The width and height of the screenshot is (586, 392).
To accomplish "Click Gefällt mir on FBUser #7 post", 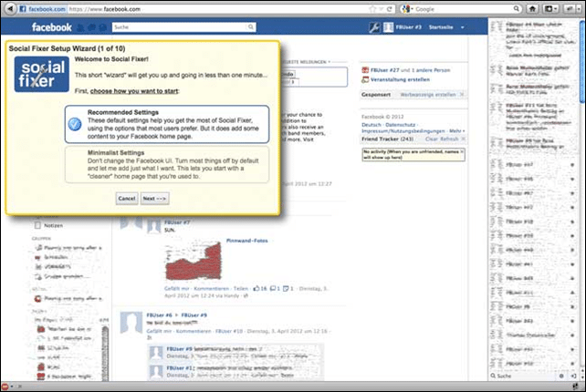I will [x=177, y=289].
